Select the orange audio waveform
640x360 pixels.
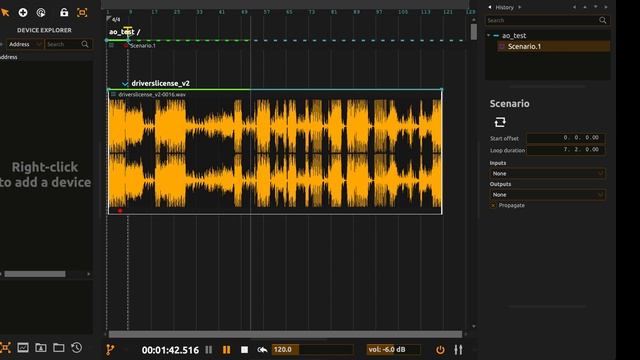pos(275,153)
